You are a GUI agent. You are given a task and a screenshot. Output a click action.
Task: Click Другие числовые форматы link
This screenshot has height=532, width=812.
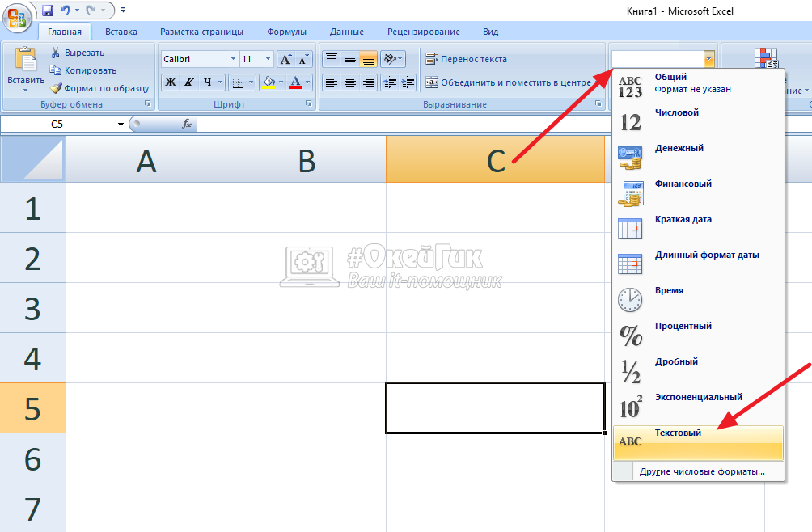pos(701,471)
